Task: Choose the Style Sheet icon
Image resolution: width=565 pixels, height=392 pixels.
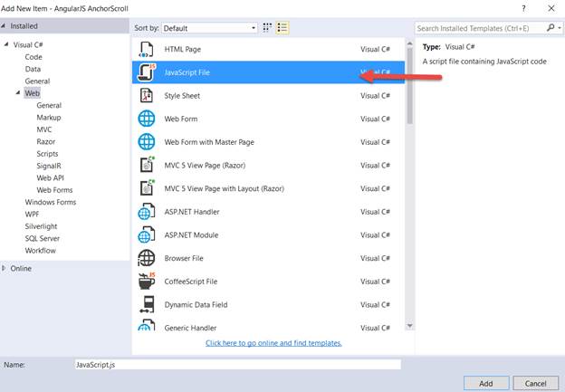Action: pyautogui.click(x=147, y=96)
